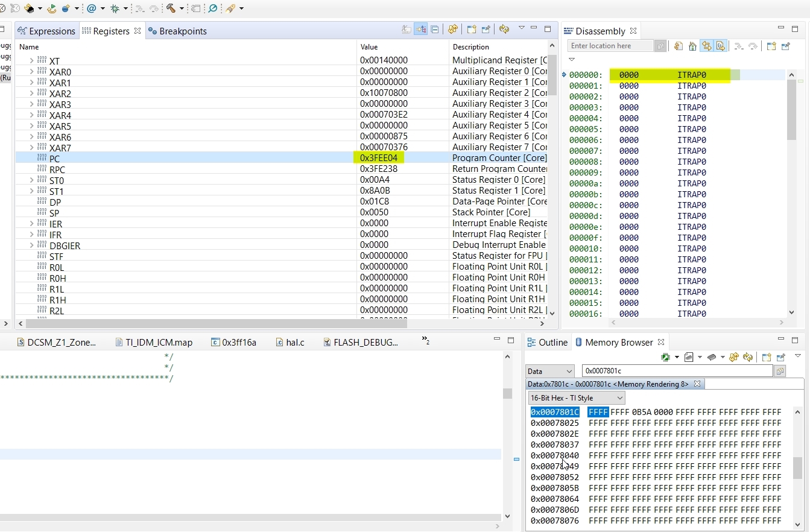Click the save memory document icon in the Memory Browser toolbar
Screen dimensions: 810x532
click(689, 357)
